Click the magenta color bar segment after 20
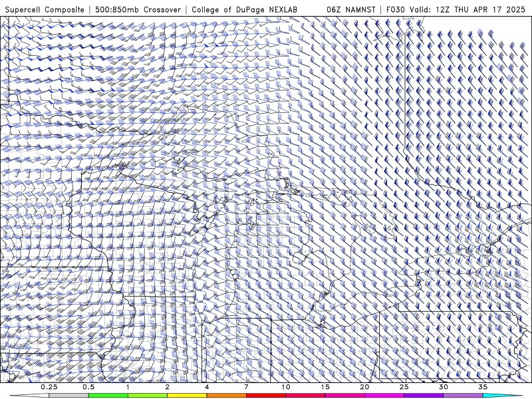532x399 pixels. (384, 396)
